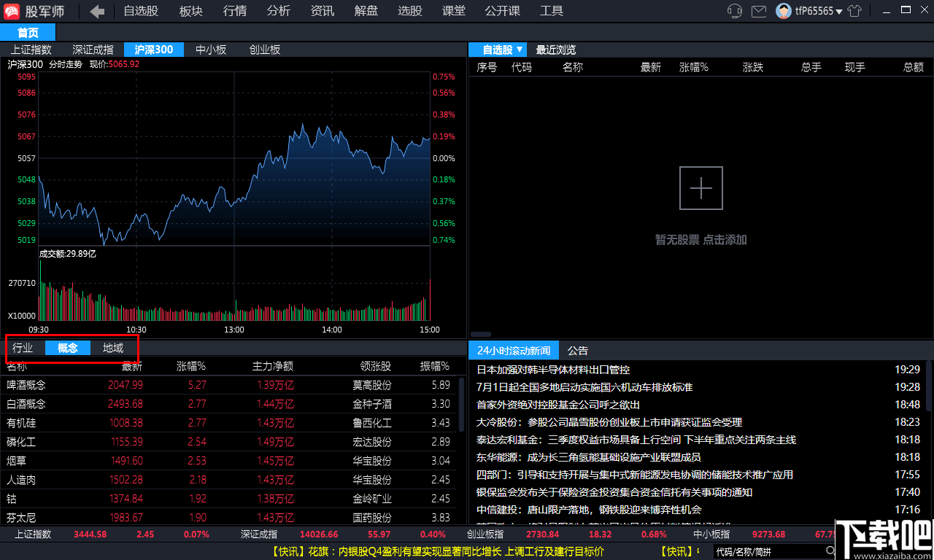This screenshot has width=934, height=560.
Task: Open the 东华能源 news headline
Action: [589, 457]
